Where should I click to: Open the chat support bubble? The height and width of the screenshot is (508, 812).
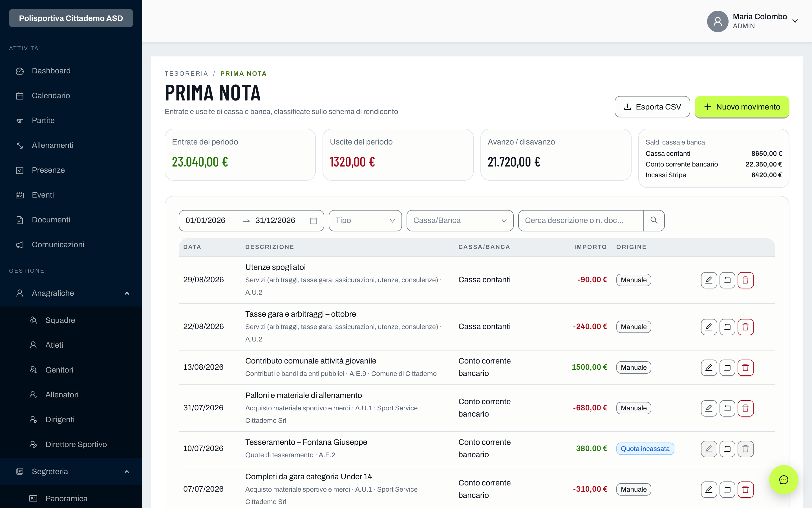[x=784, y=479]
